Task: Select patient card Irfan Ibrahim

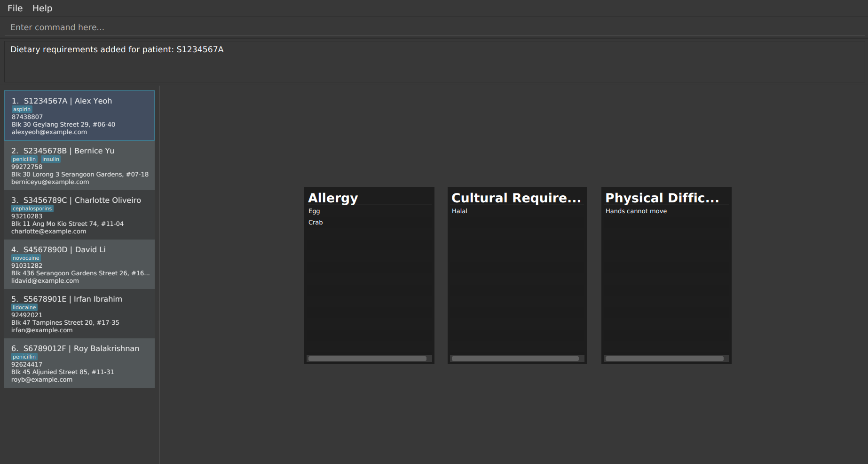Action: click(x=79, y=314)
